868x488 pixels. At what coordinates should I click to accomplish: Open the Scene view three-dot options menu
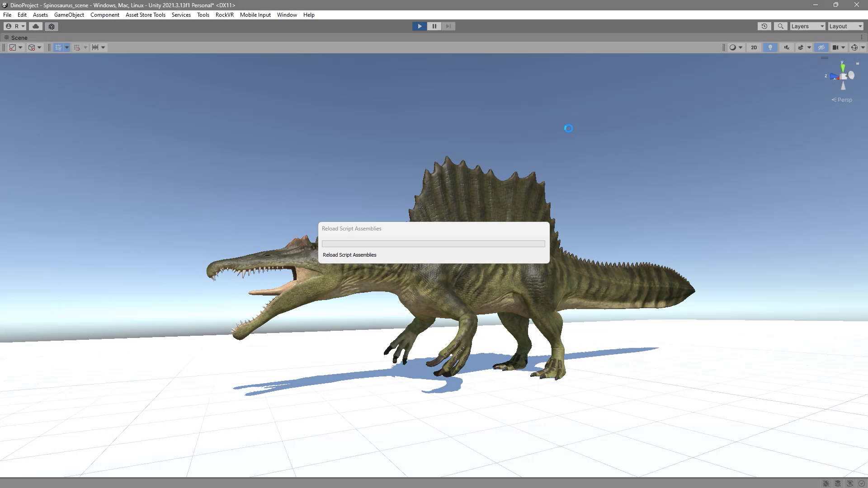(x=862, y=38)
